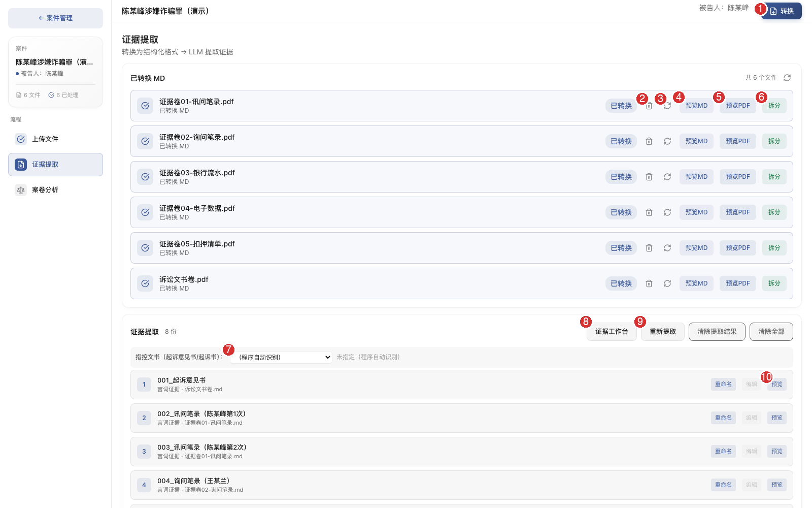
Task: Click trash icon for 证据卷02-询问笔录.pdf
Action: coord(649,141)
